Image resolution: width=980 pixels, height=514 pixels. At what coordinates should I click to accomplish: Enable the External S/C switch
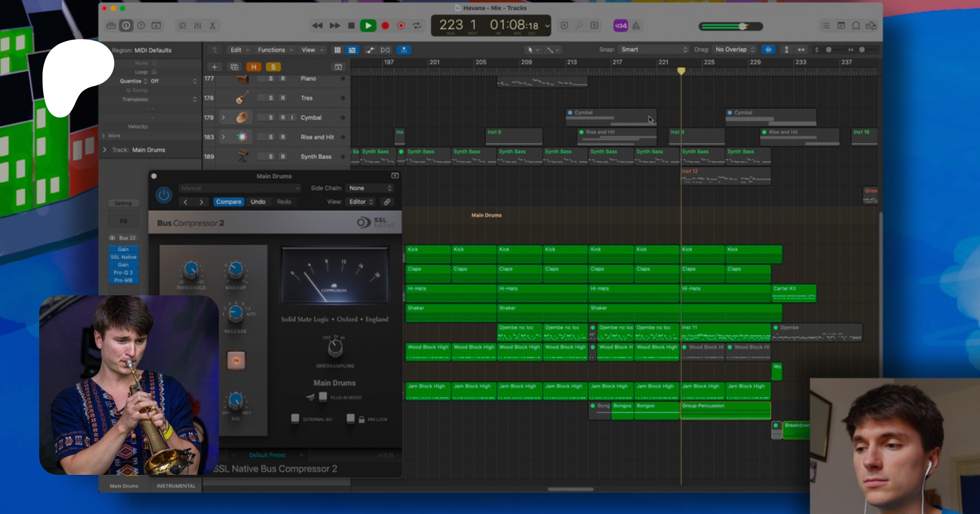coord(295,419)
